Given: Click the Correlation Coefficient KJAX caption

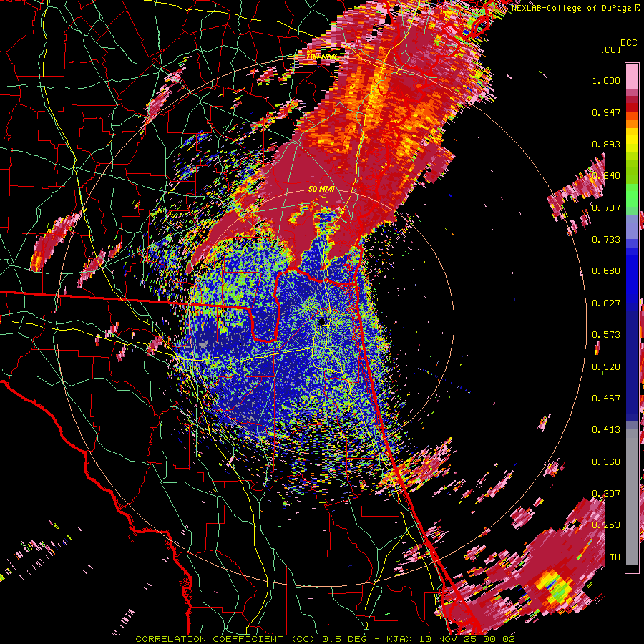Looking at the screenshot, I should [x=325, y=639].
